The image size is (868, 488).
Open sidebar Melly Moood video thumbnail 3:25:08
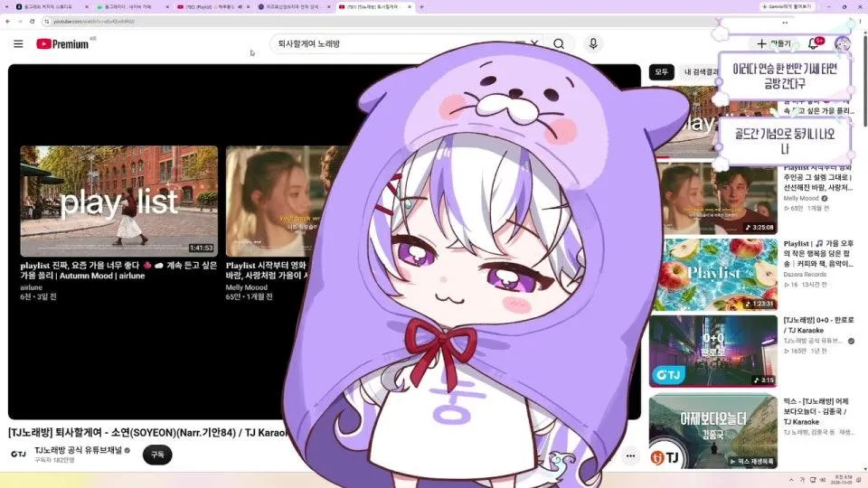tap(713, 199)
